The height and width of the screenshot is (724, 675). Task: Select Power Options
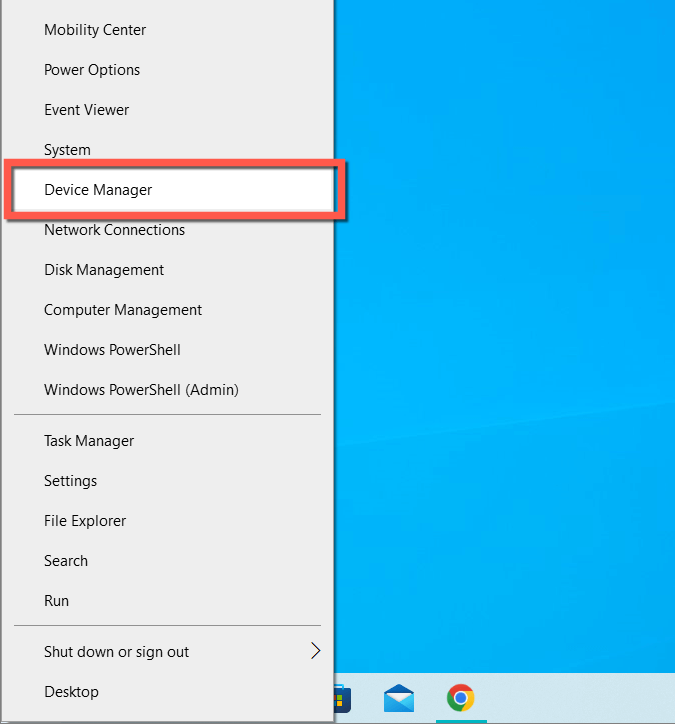coord(168,70)
